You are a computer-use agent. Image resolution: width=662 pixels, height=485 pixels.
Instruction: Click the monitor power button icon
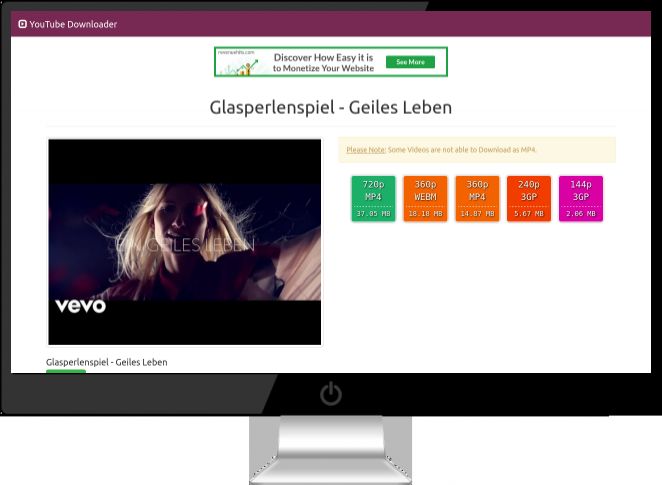point(331,393)
